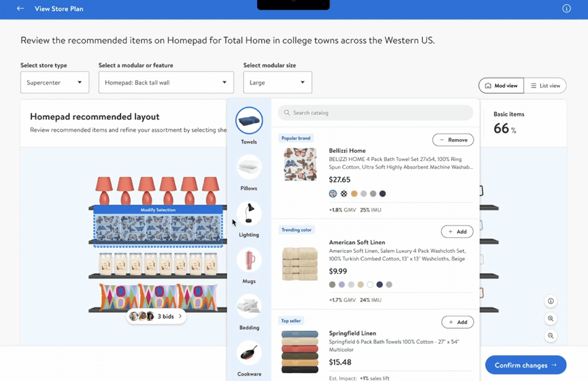Click the Springfield Linen product title
588x381 pixels.
pos(352,333)
